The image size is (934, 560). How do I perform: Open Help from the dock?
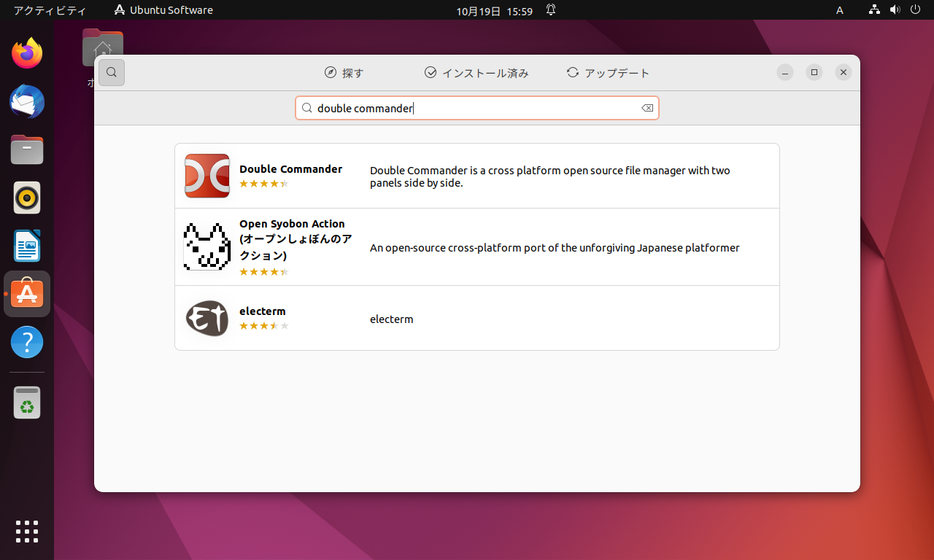pyautogui.click(x=27, y=342)
